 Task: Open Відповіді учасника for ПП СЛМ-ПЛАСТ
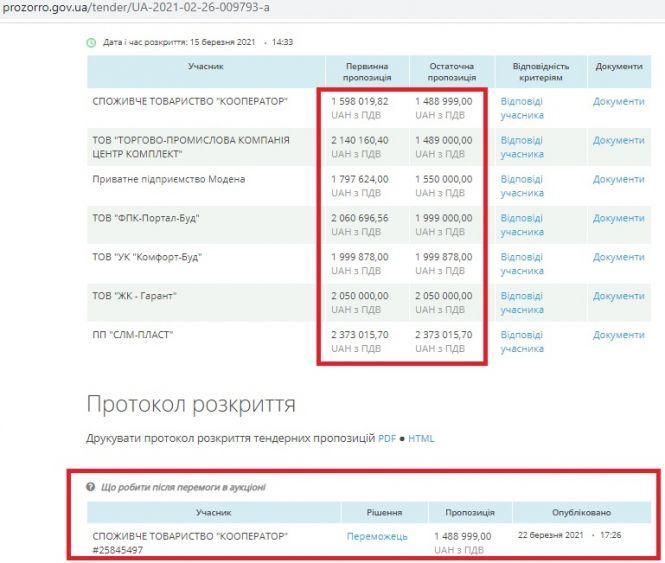point(522,342)
